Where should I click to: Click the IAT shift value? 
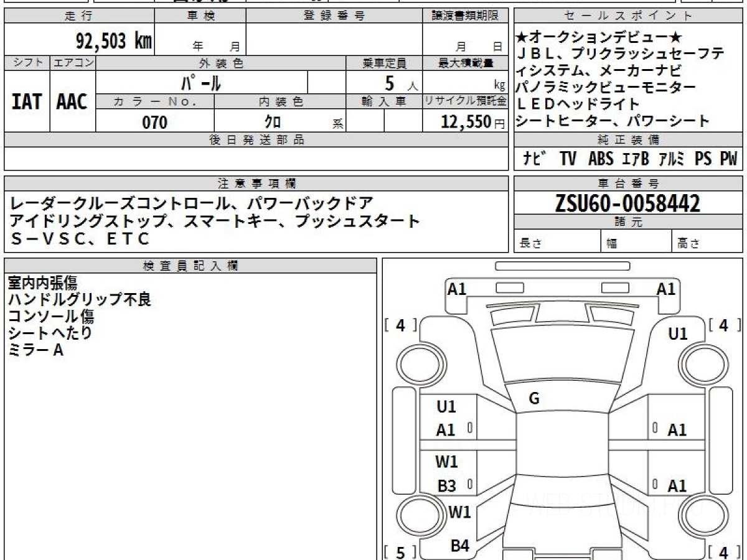[27, 101]
